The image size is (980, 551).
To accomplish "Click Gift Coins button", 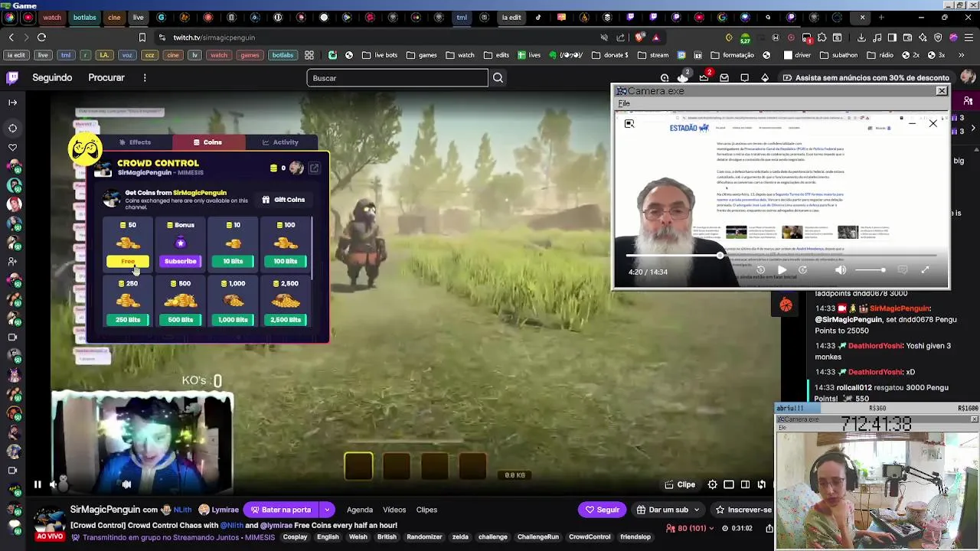I will pyautogui.click(x=283, y=200).
